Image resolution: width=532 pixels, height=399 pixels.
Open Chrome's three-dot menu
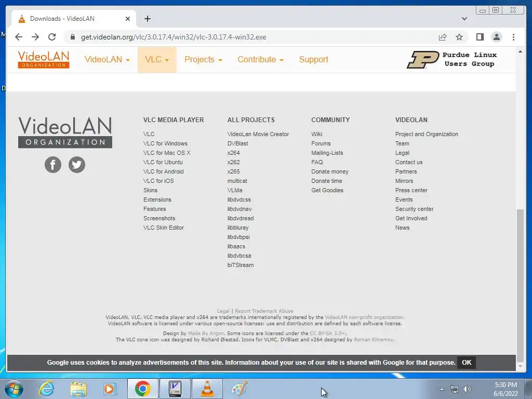[x=513, y=37]
